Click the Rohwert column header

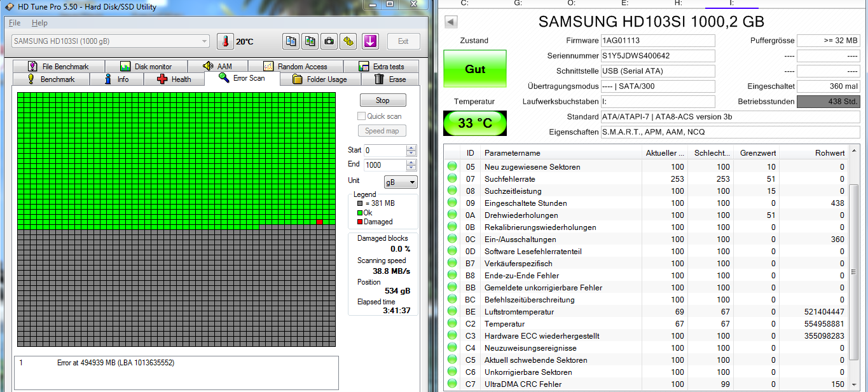[814, 153]
